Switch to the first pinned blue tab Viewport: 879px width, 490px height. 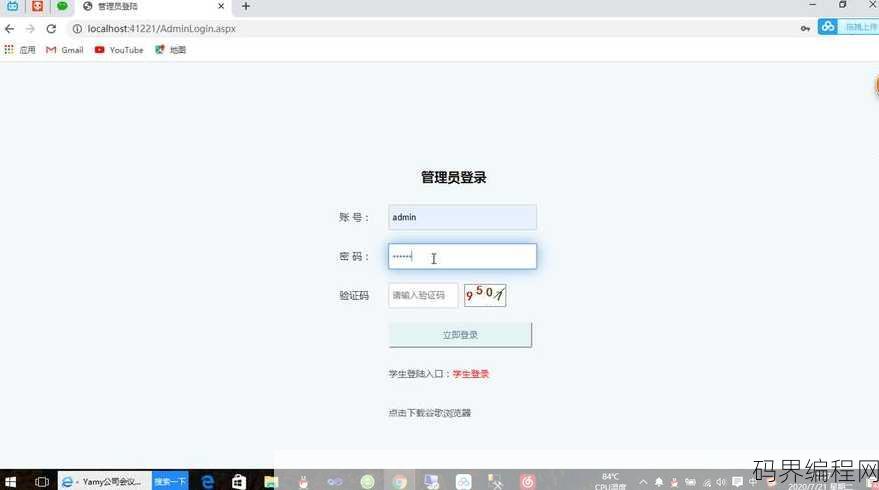(12, 6)
